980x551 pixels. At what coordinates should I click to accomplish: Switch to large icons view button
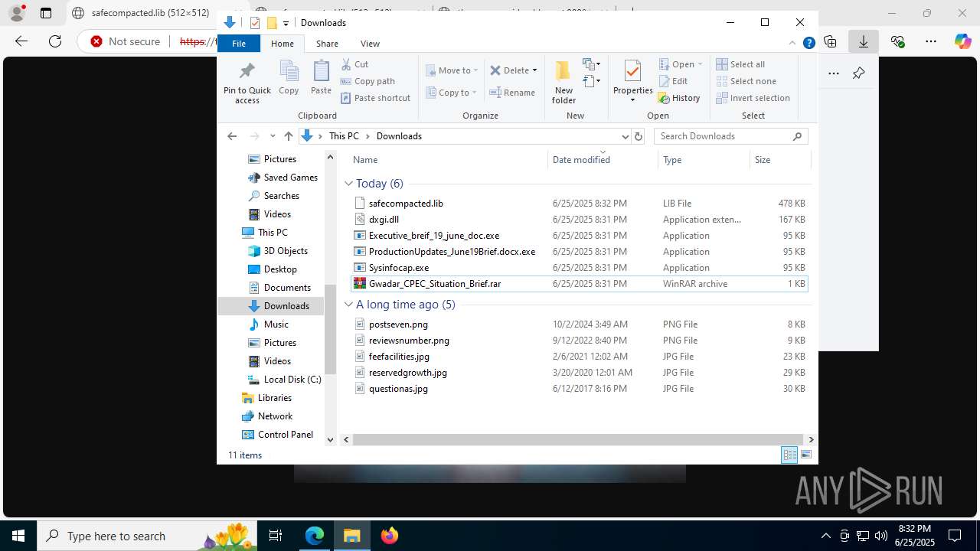(x=806, y=455)
